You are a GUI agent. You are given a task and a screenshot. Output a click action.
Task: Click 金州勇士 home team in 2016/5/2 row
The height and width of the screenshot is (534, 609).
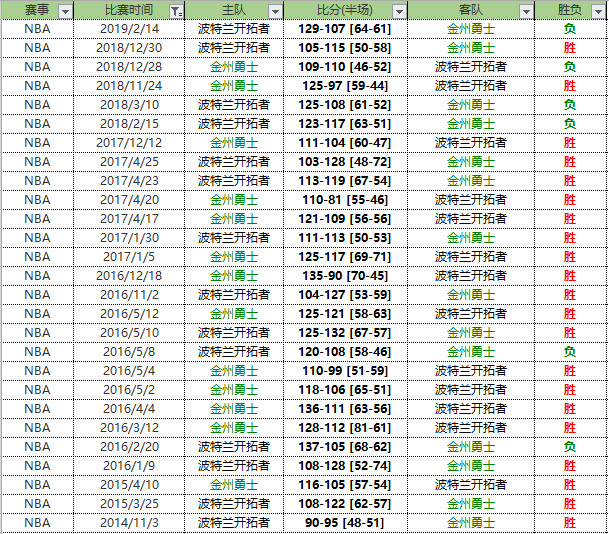[234, 390]
